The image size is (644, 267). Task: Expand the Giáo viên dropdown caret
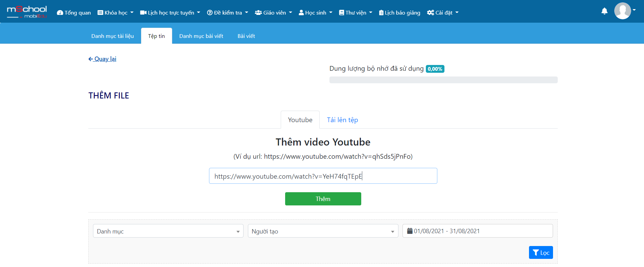point(291,13)
